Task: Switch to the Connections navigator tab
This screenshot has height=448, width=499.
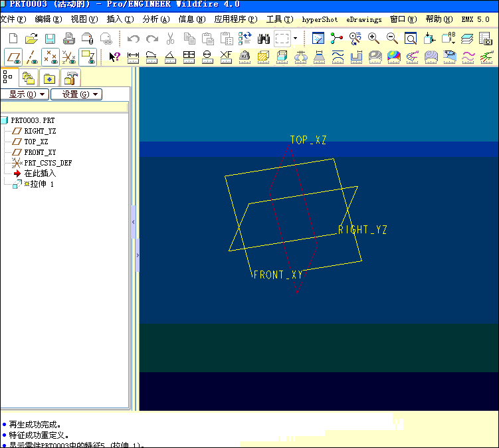Action: coord(70,77)
